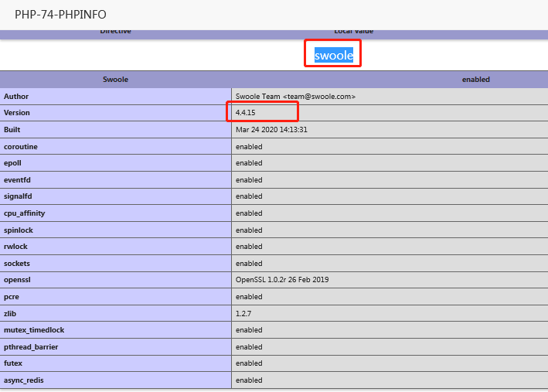The height and width of the screenshot is (392, 548).
Task: Select the OpenSSL 1.0.2r version value
Action: pyautogui.click(x=282, y=280)
